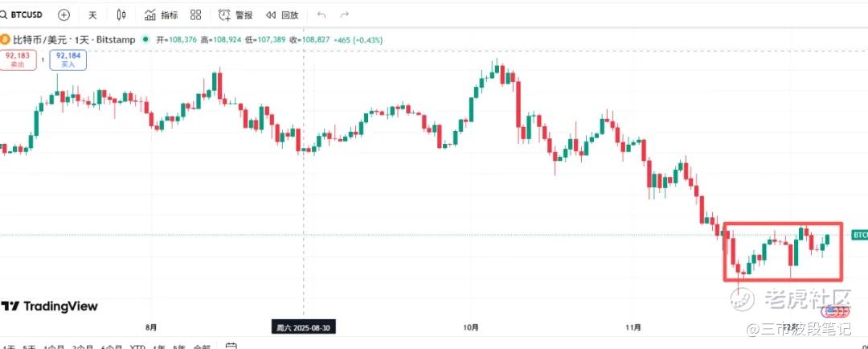Click the indicator templates grid icon
868x349 pixels.
pos(195,14)
